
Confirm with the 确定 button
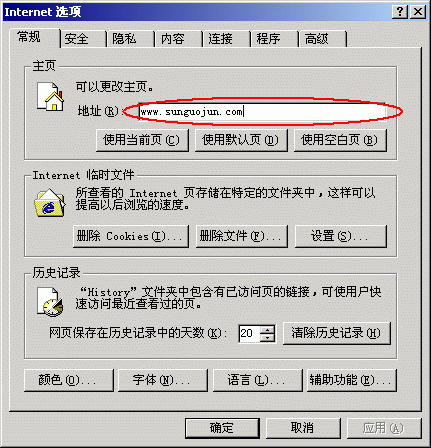(222, 428)
